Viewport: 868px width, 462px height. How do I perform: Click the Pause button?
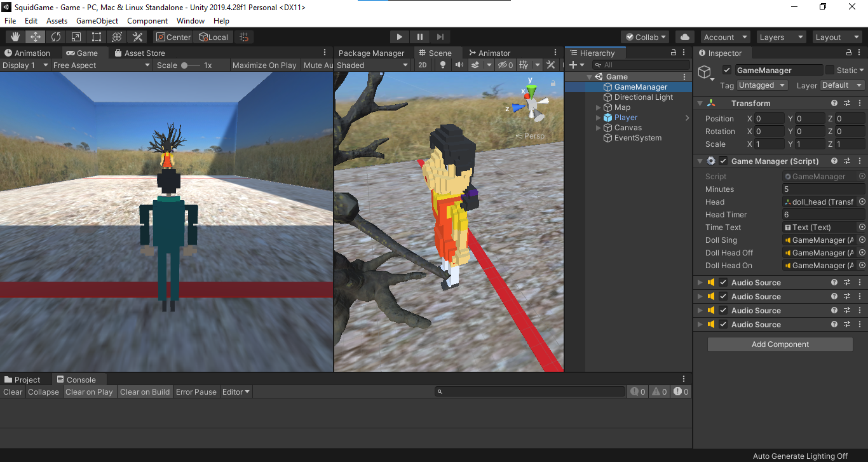[420, 37]
